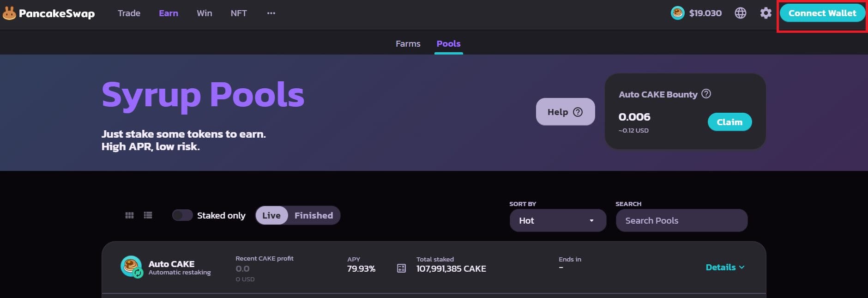Expand Auto CAKE pool Details

(725, 267)
